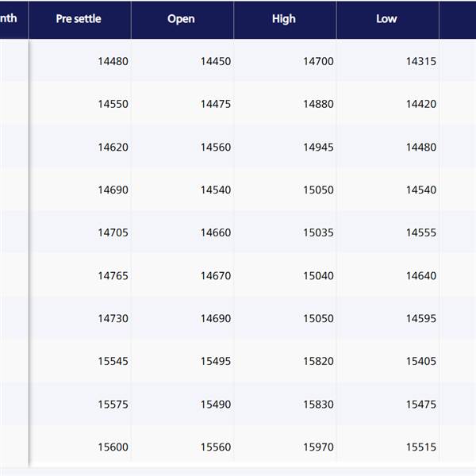Select High value 15970
Image resolution: width=476 pixels, height=476 pixels.
318,447
